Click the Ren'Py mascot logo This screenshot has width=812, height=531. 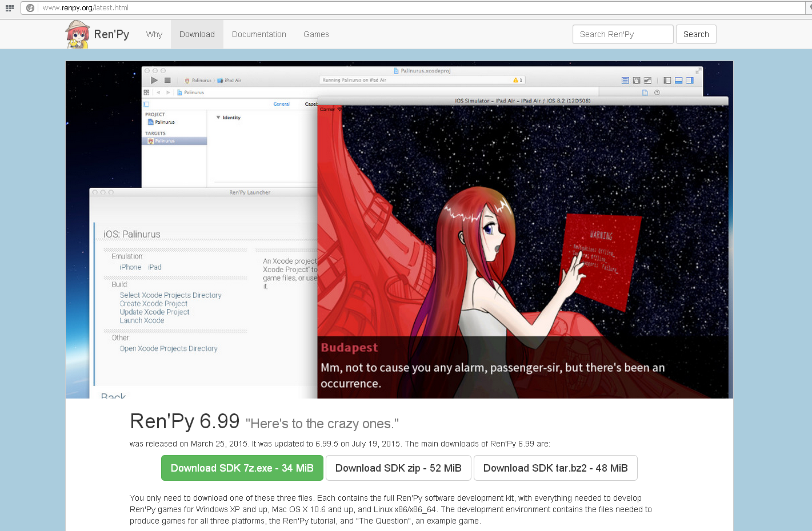point(77,34)
